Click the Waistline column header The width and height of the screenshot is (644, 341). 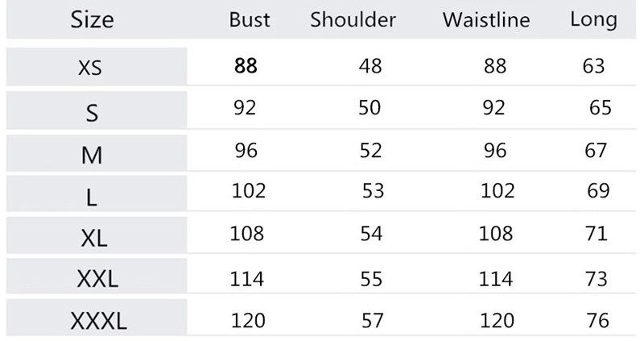486,20
